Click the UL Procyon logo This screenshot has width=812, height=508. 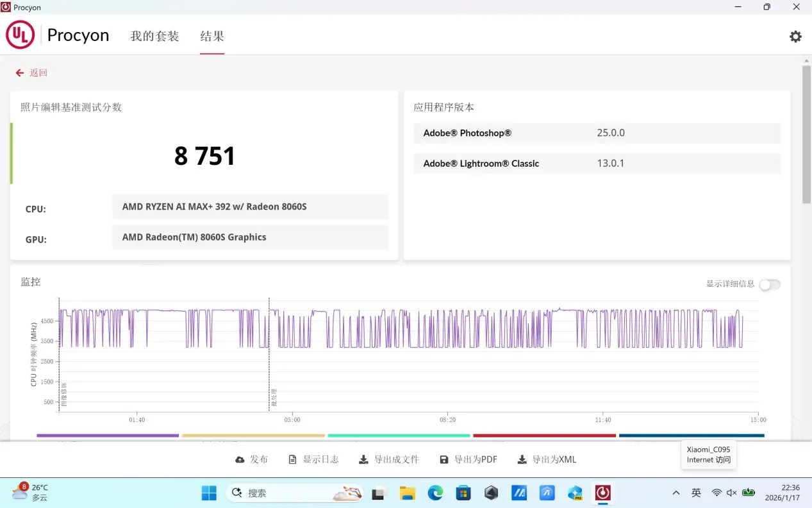click(21, 35)
